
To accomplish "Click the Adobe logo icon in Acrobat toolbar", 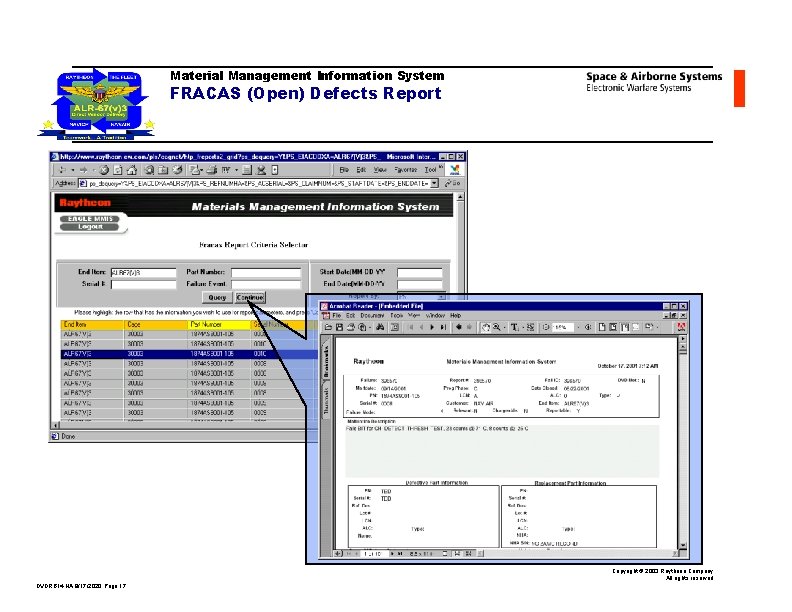I will [x=682, y=327].
